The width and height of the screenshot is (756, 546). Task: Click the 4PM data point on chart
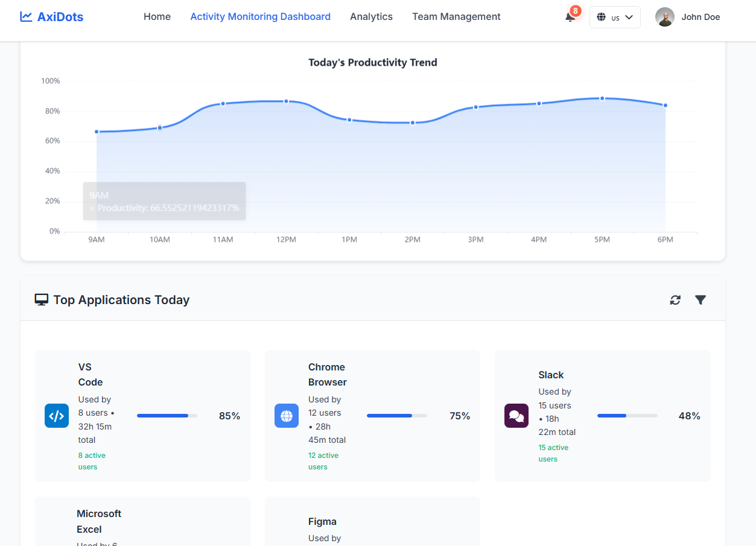(x=539, y=103)
